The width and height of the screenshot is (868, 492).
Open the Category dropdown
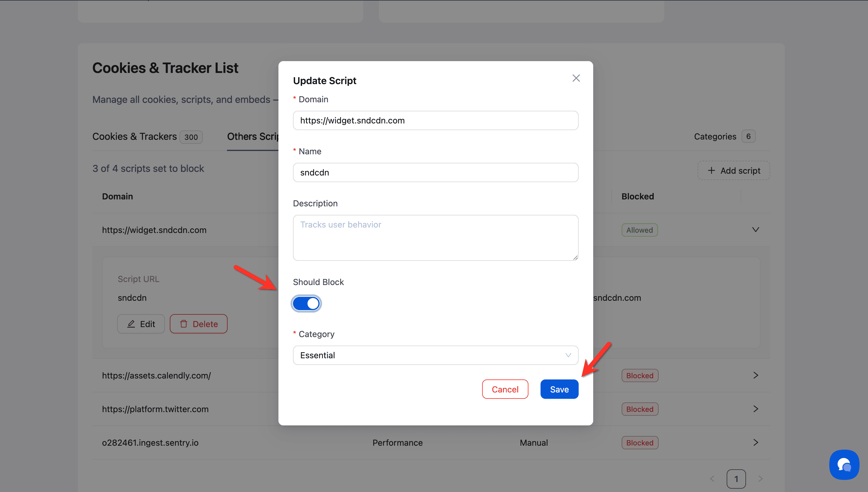435,355
